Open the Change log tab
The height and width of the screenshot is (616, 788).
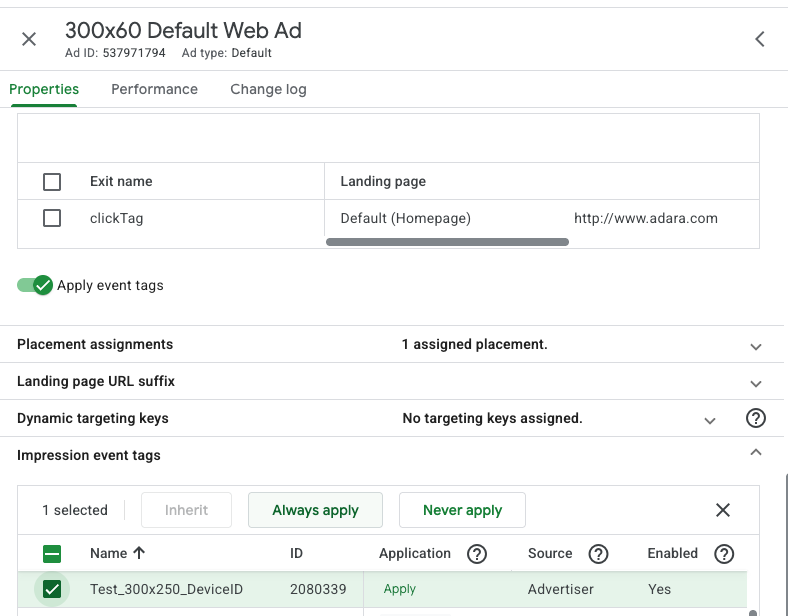[x=268, y=89]
